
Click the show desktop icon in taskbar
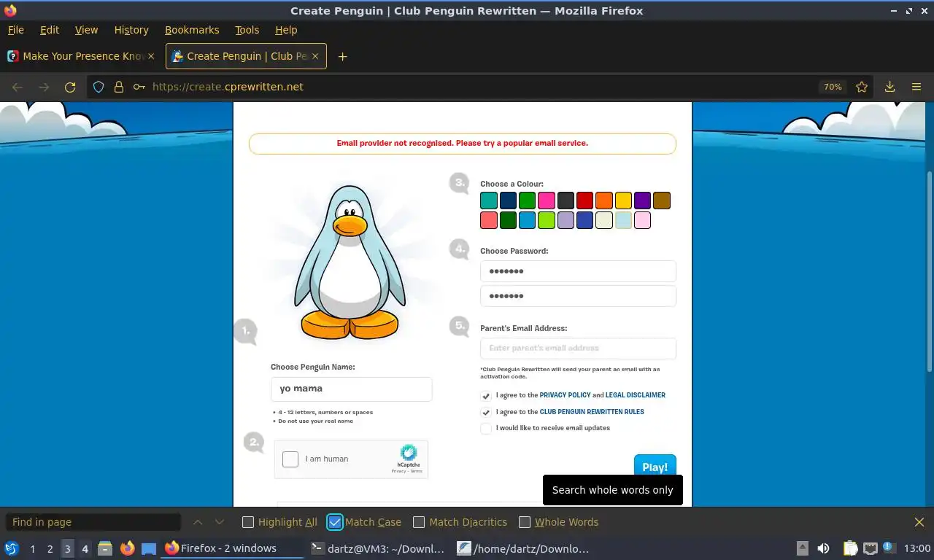[149, 548]
